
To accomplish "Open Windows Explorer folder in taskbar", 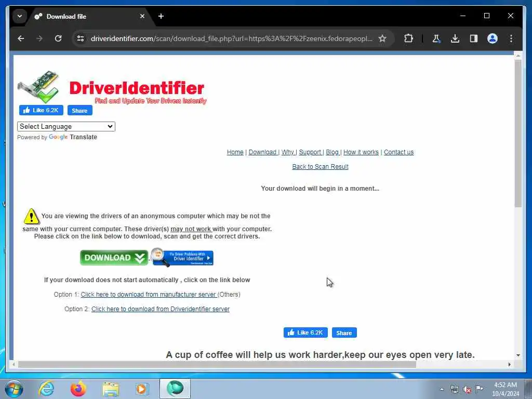I will point(111,389).
